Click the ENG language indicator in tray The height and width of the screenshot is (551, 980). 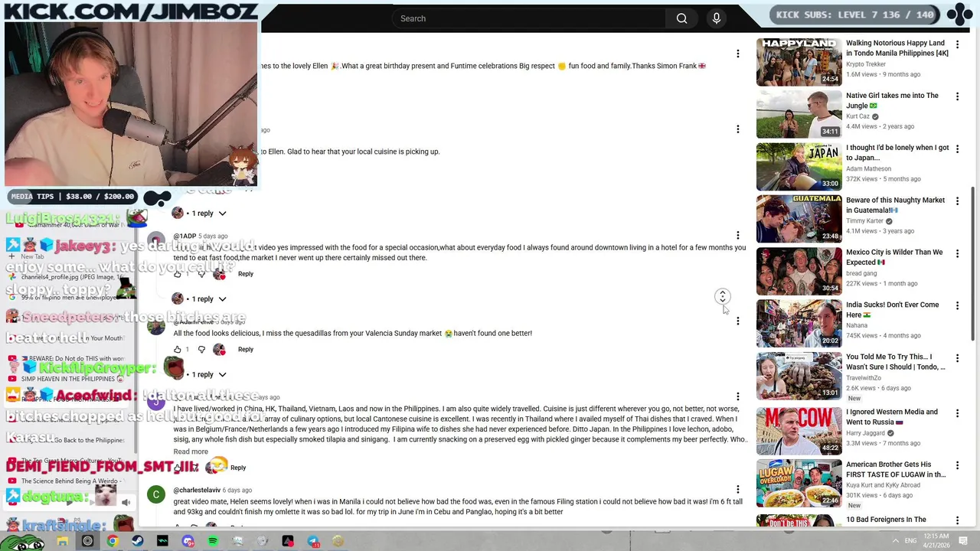(910, 541)
